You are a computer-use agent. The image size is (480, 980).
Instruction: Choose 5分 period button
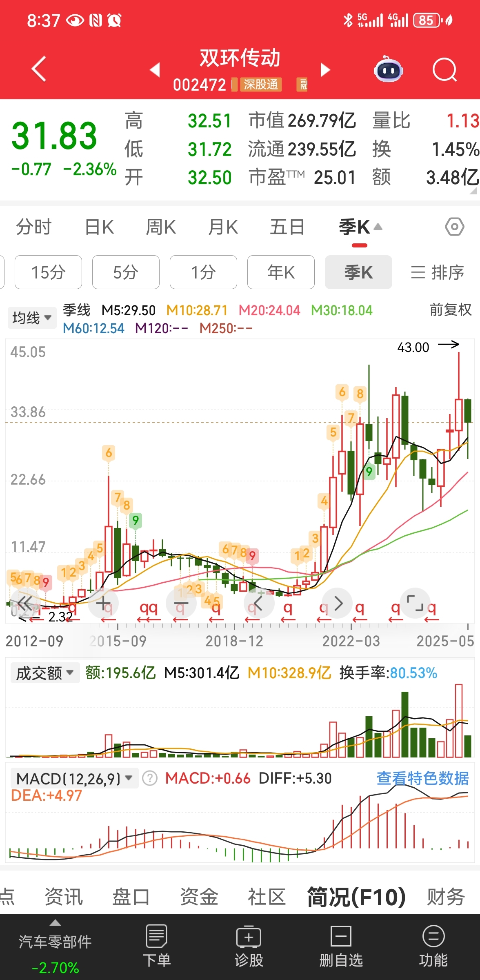126,272
